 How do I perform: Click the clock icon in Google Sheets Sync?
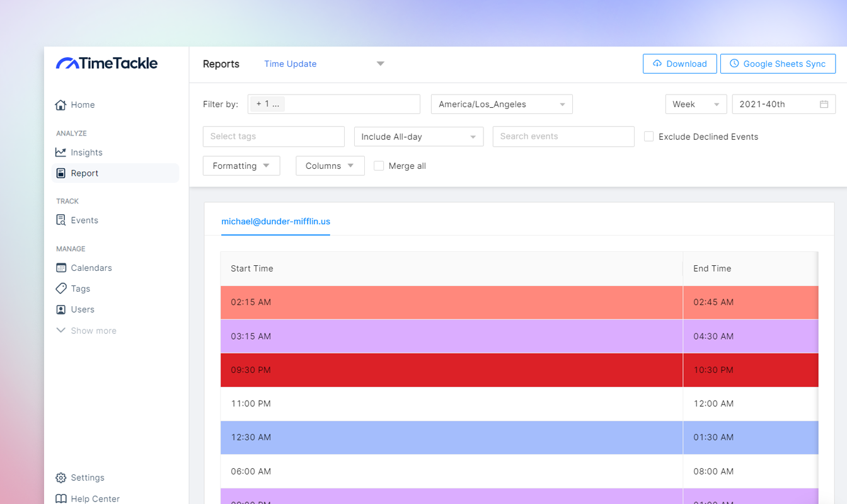(734, 64)
